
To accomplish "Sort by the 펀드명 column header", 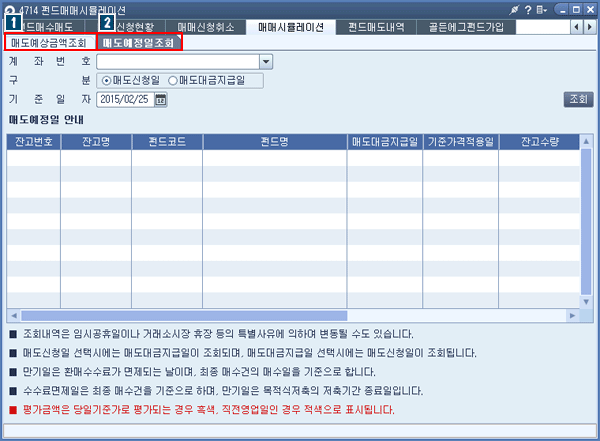I will [275, 142].
